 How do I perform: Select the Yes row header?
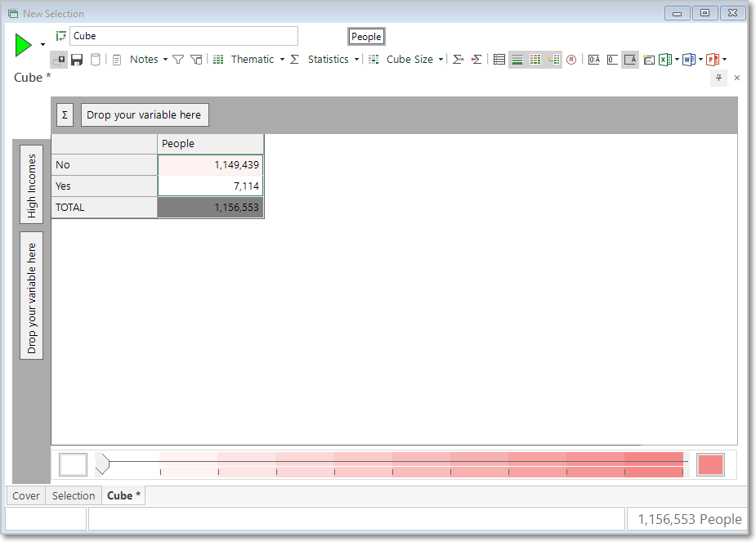(x=104, y=186)
